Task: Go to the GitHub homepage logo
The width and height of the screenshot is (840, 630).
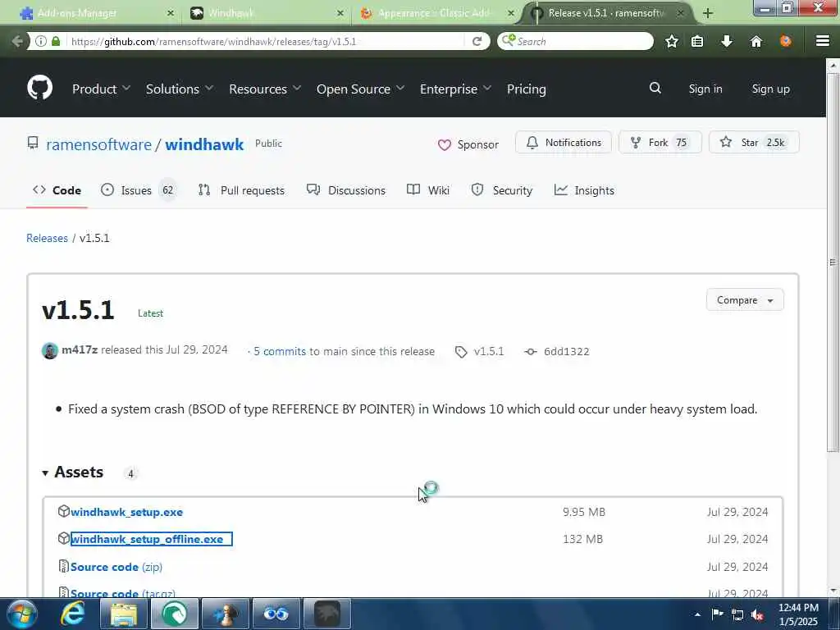Action: tap(39, 88)
